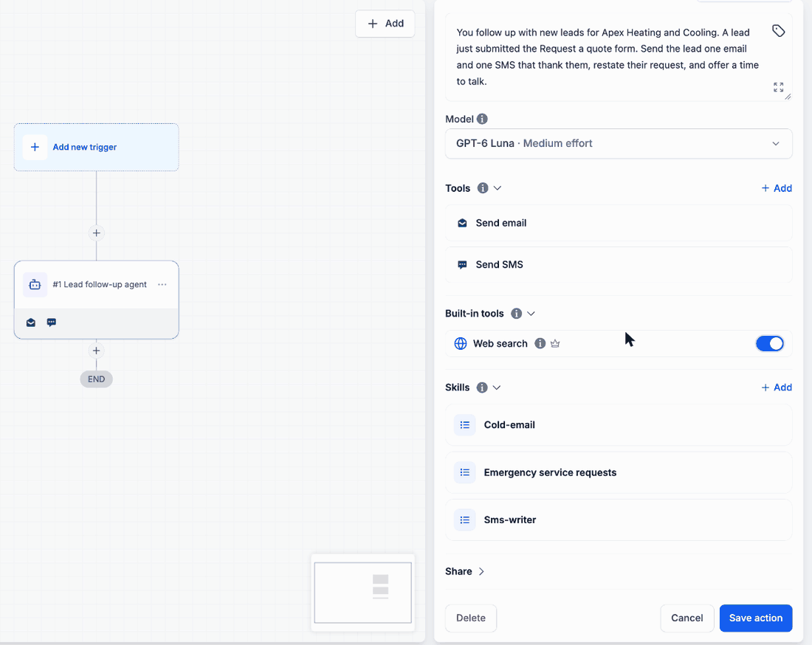812x645 pixels.
Task: Collapse the Tools section chevron
Action: [498, 188]
